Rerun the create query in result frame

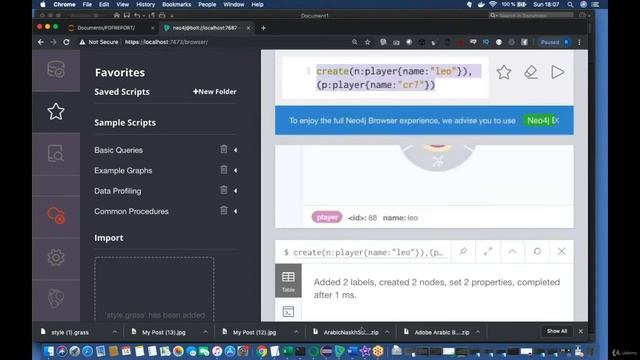tap(537, 251)
